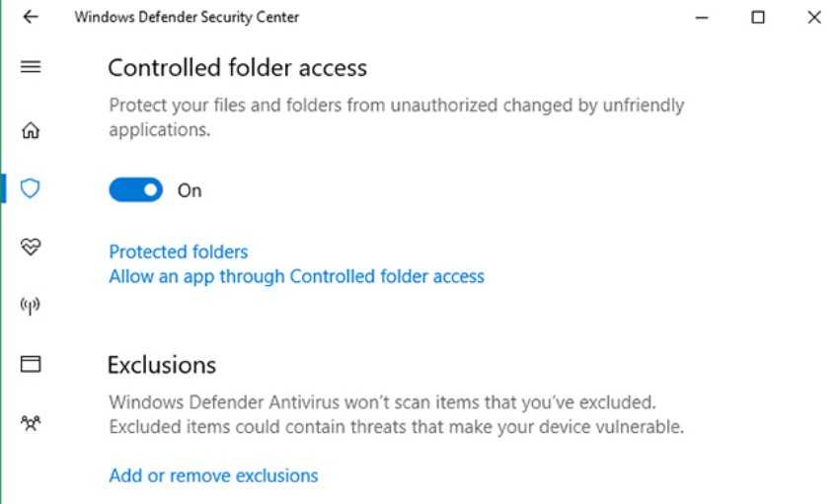Open the Home section icon
Image resolution: width=839 pixels, height=504 pixels.
31,130
